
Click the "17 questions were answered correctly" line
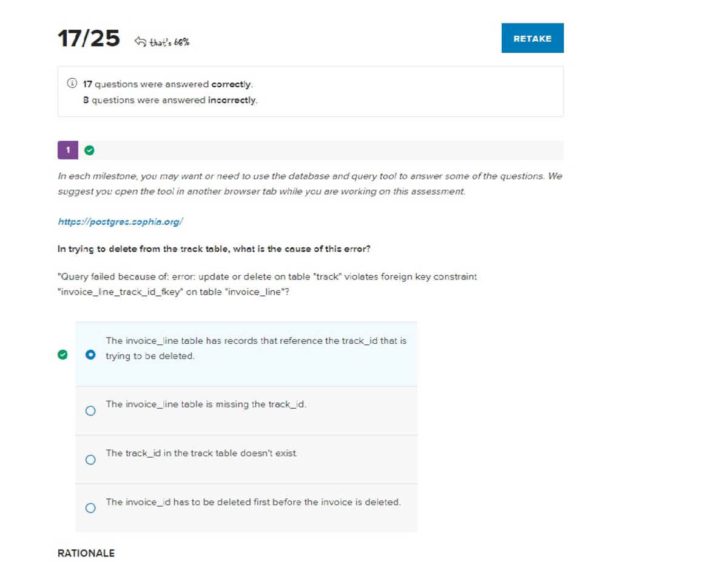[167, 84]
